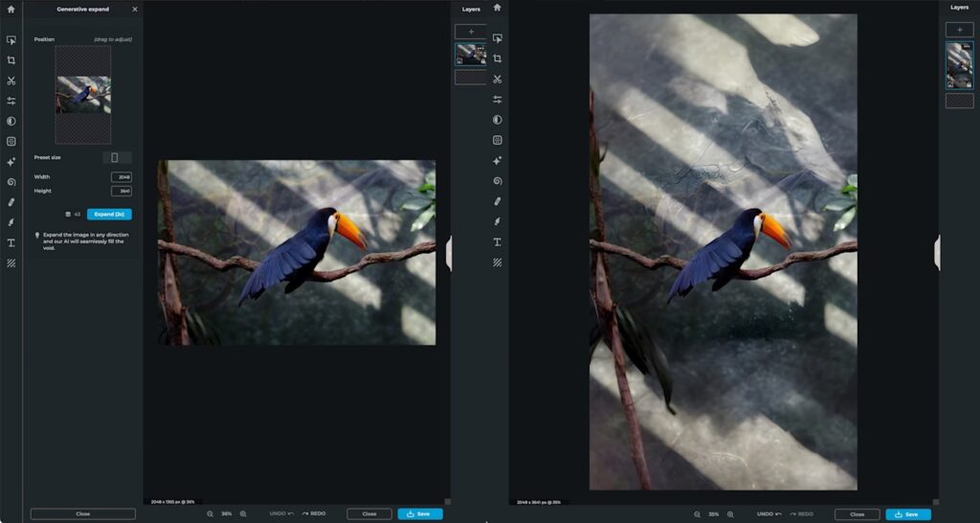Close the Generative expand panel with the X
The width and height of the screenshot is (980, 523).
click(134, 9)
